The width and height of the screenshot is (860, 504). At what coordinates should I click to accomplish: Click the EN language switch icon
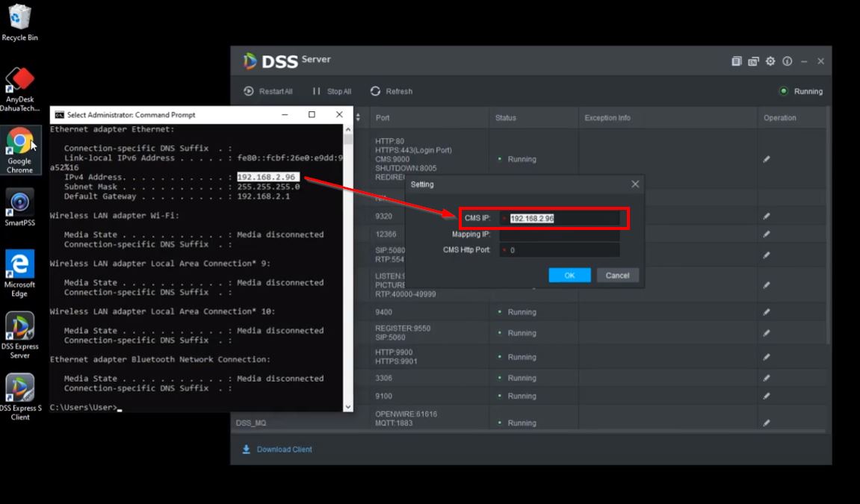(x=753, y=61)
